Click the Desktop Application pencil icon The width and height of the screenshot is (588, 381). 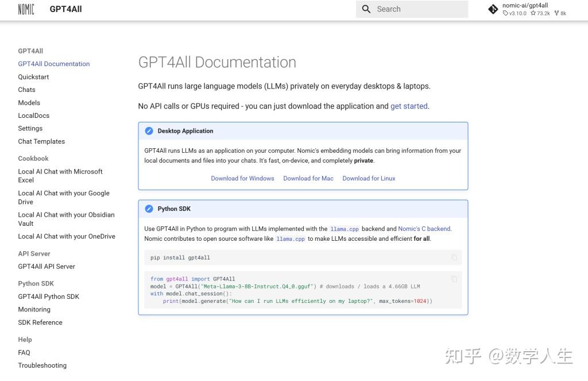pos(149,131)
